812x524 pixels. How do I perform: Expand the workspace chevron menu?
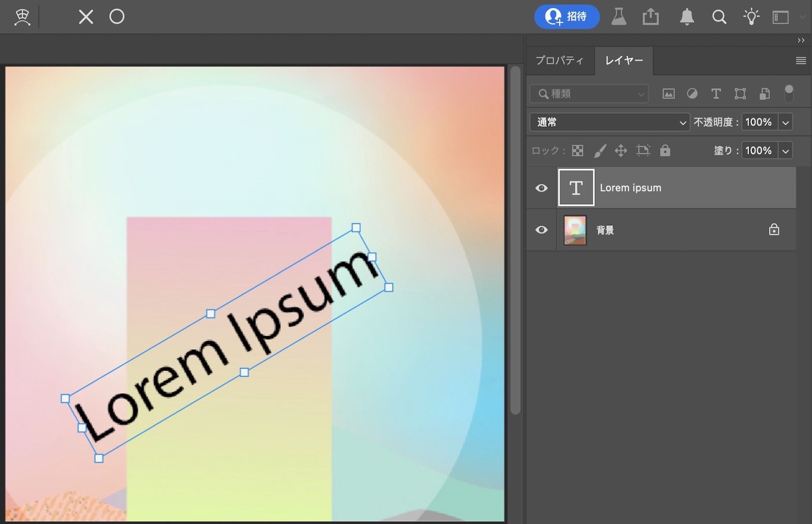(802, 17)
